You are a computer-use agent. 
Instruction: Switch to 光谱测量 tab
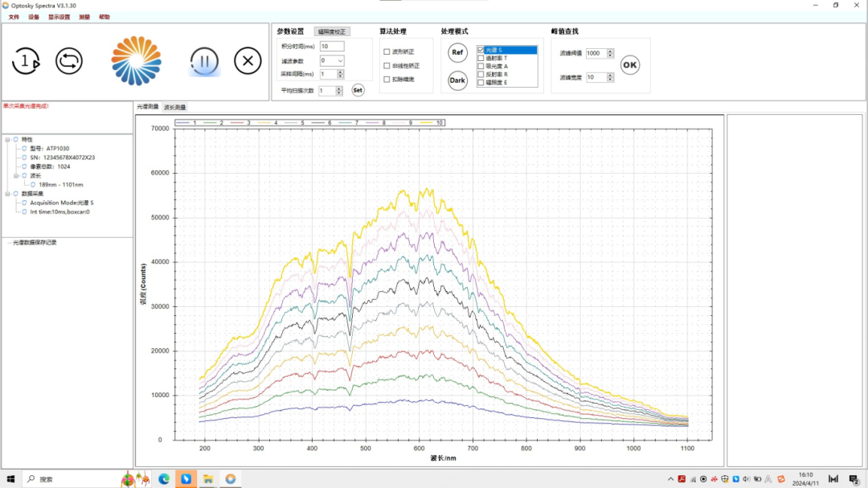(148, 107)
